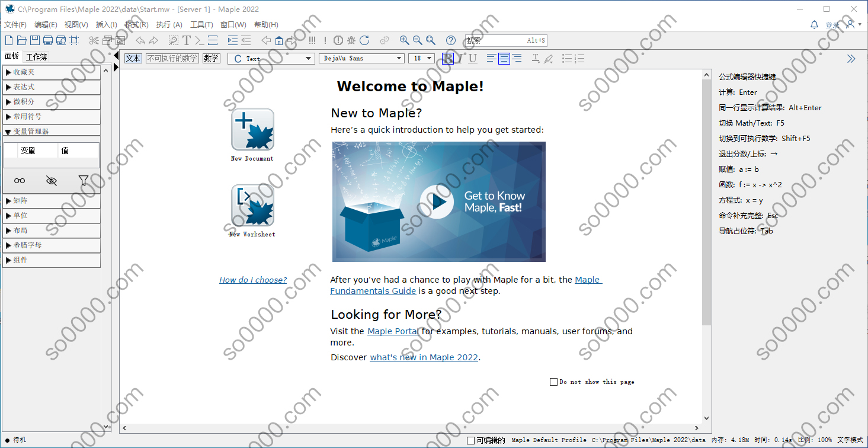
Task: Open debugger bug icon
Action: coord(351,40)
